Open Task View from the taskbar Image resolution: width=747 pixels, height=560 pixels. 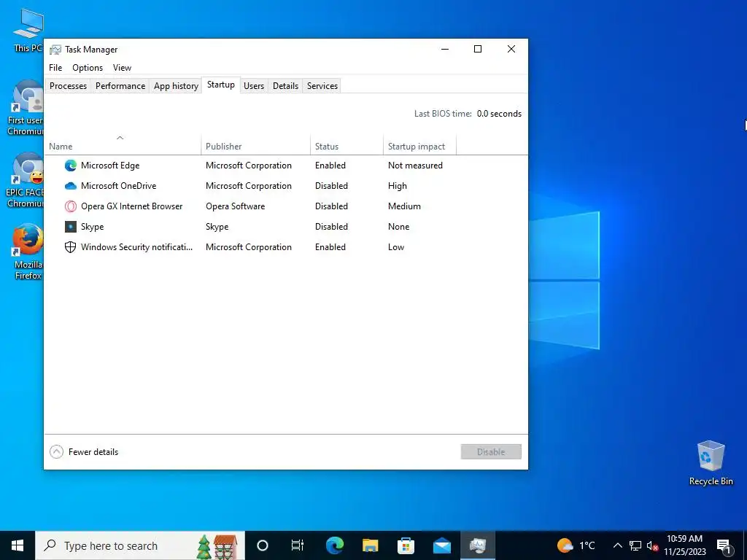pos(298,545)
